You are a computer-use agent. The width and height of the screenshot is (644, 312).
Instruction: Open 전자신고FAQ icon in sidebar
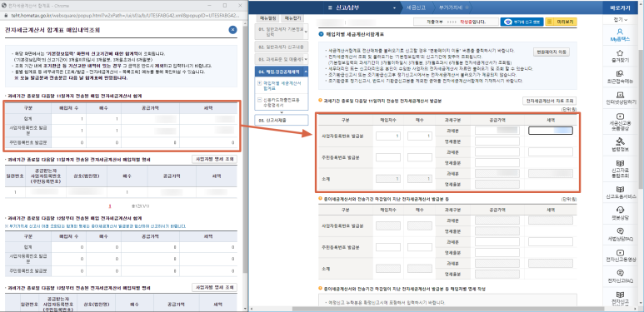pos(620,277)
